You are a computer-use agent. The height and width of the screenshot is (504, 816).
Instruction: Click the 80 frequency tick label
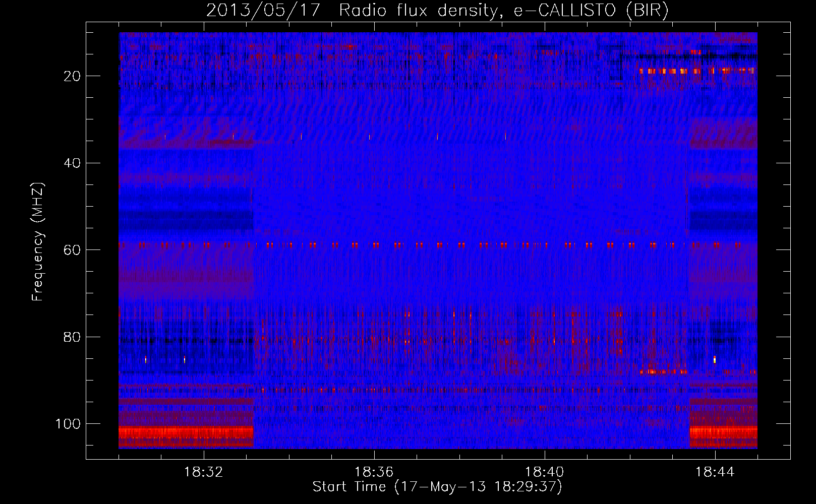(72, 337)
